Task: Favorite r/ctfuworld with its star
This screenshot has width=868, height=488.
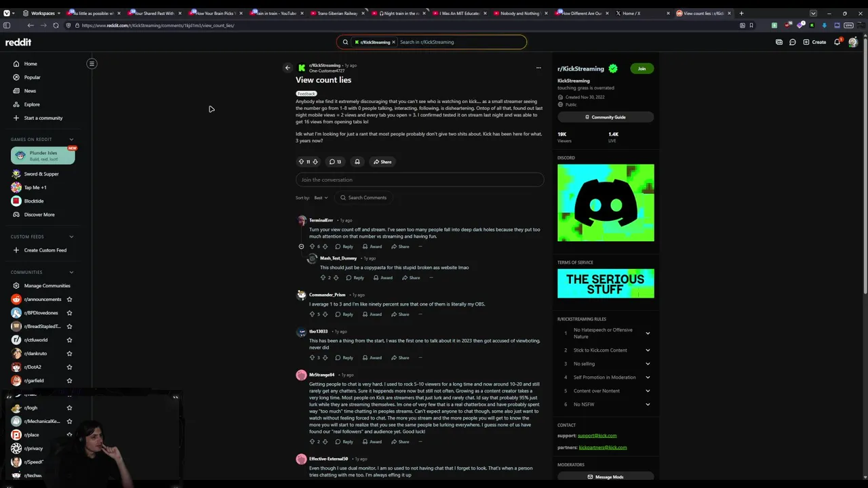Action: pos(69,340)
